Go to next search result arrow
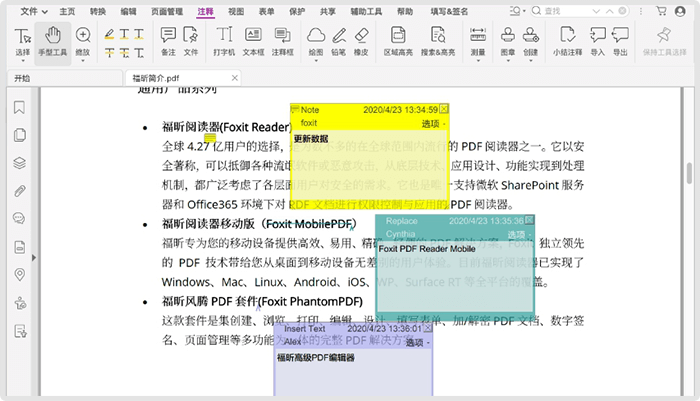The width and height of the screenshot is (700, 401). coord(596,11)
